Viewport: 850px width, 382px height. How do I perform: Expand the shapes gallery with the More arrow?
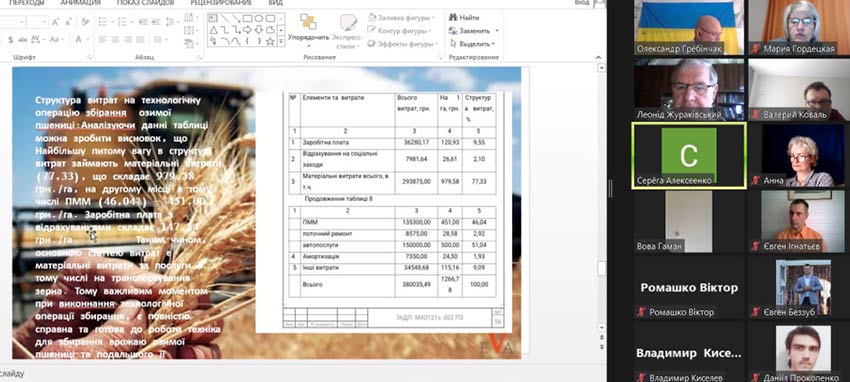(x=281, y=41)
